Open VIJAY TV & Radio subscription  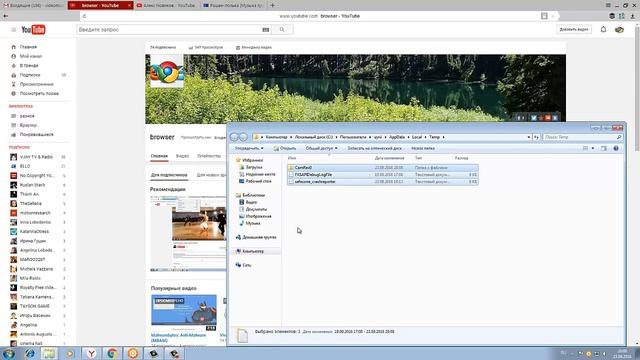(36, 157)
